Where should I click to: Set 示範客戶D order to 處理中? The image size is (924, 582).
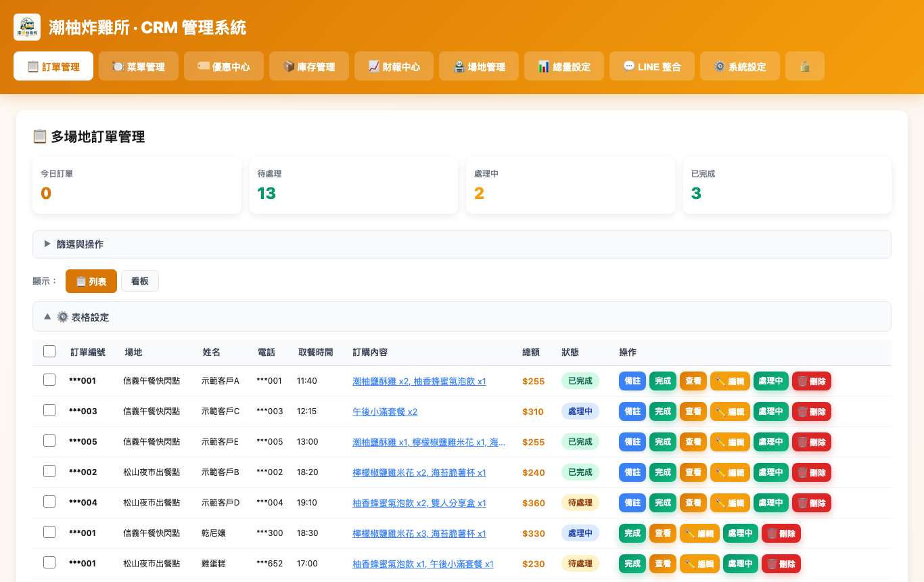[771, 503]
